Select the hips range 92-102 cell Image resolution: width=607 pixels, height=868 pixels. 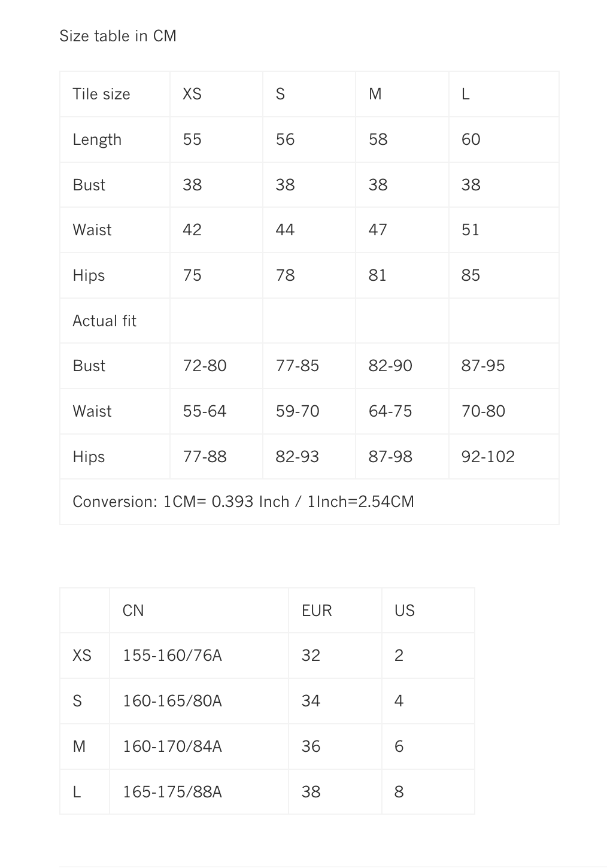point(488,457)
